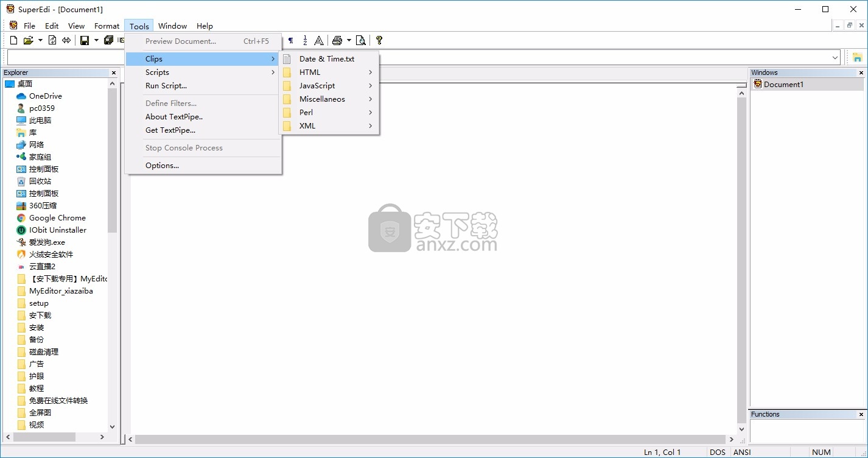Expand the XML clips folder

[329, 125]
